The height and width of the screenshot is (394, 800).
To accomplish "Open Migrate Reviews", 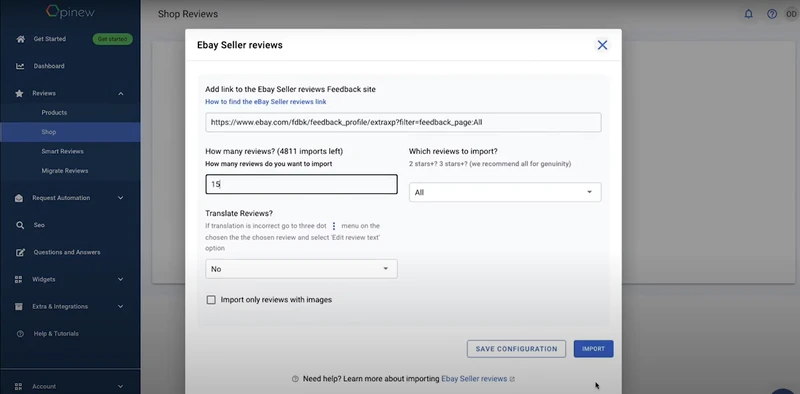I will 65,171.
